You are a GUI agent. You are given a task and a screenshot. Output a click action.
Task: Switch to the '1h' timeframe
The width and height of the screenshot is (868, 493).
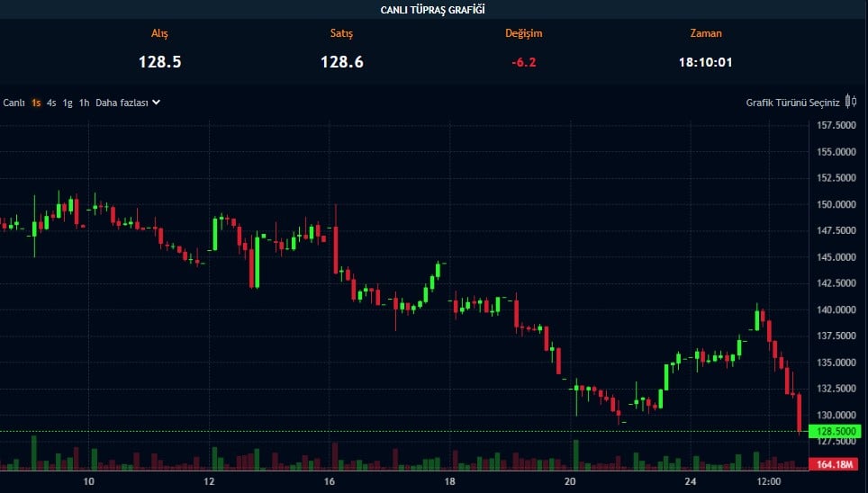pyautogui.click(x=84, y=103)
